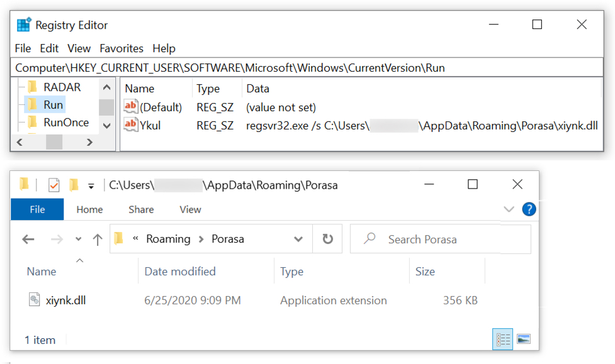Switch to Large icons view layout
Image resolution: width=615 pixels, height=364 pixels.
pos(524,339)
